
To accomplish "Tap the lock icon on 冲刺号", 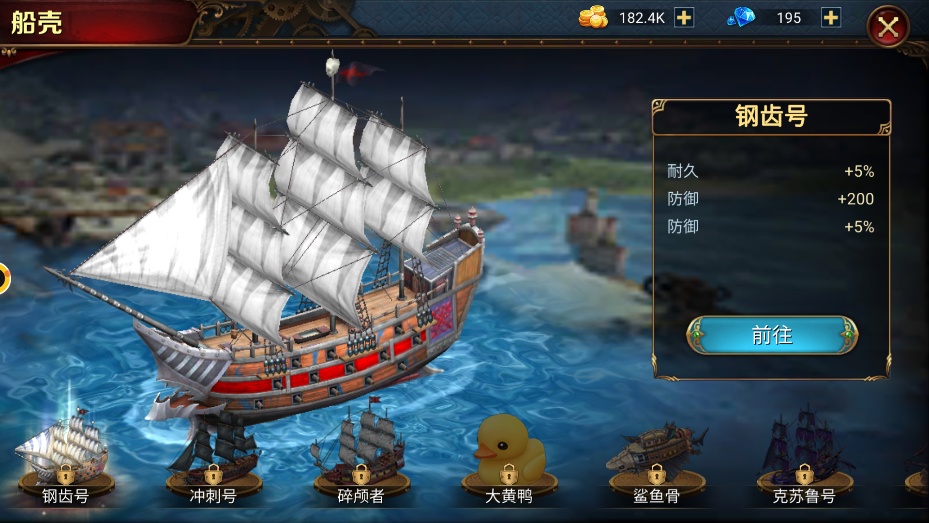I will tap(213, 474).
